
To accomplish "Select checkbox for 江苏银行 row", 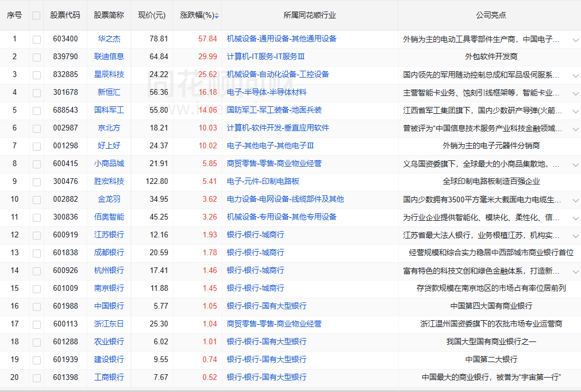I will point(37,235).
